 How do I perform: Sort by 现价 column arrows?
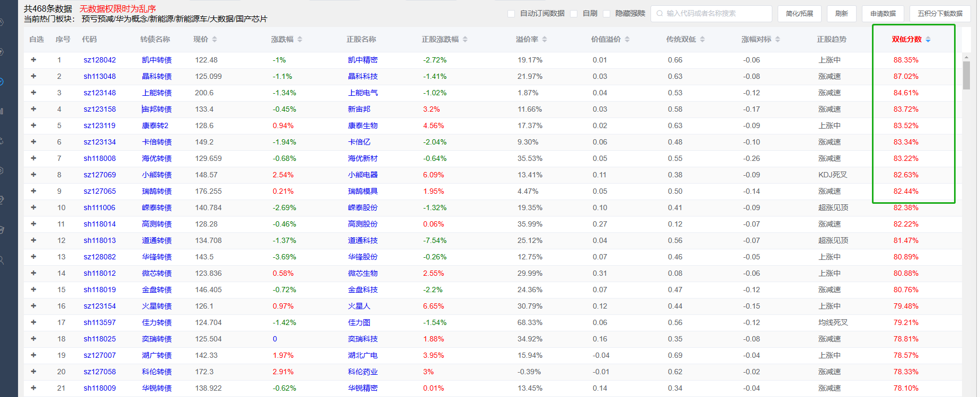click(x=215, y=39)
